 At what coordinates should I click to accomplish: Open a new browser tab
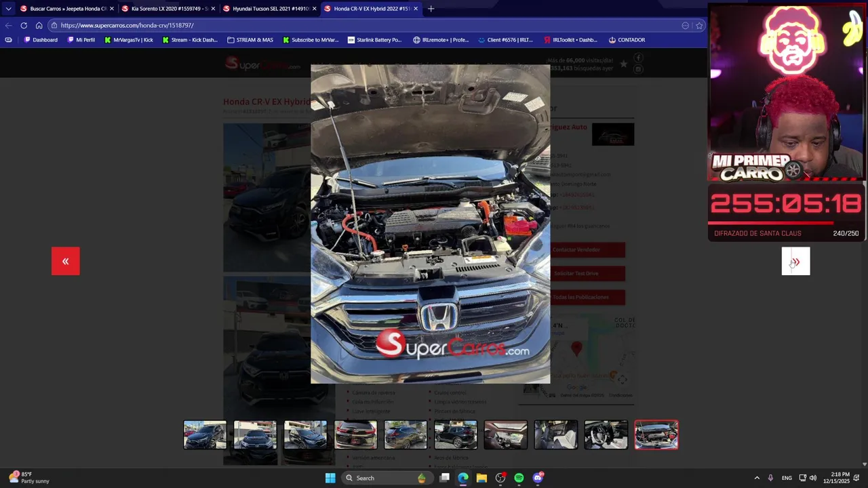point(431,9)
